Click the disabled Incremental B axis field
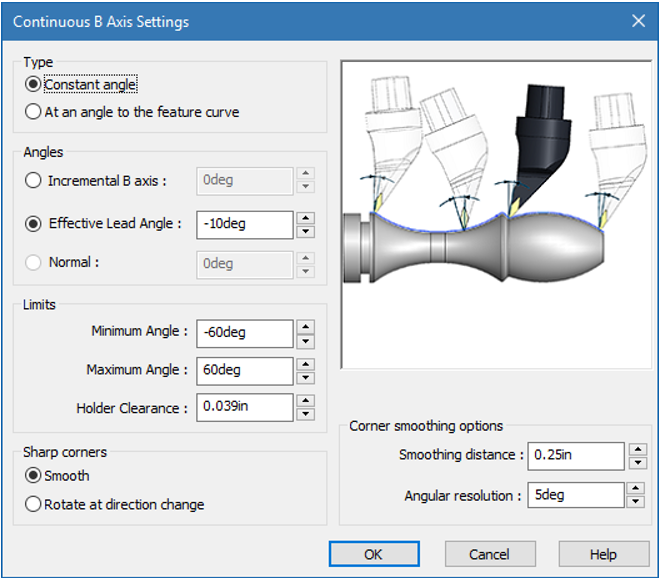This screenshot has height=581, width=662. [244, 181]
